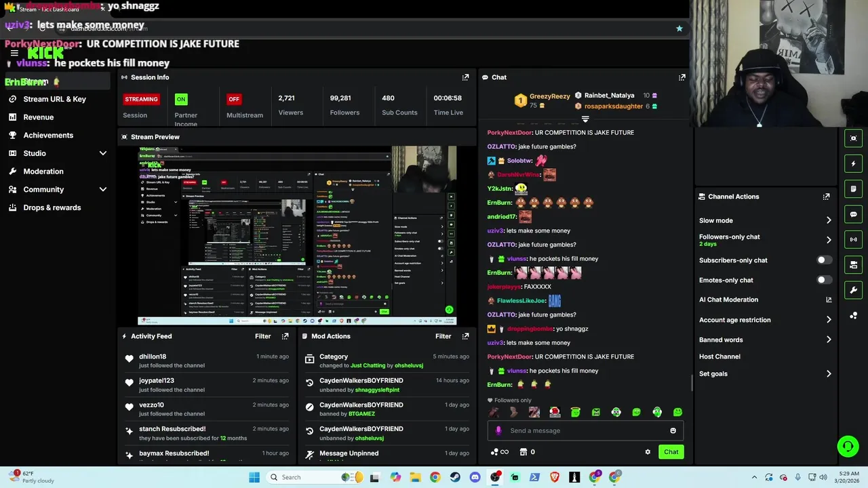Click the Stream Preview thumbnail
This screenshot has height=488, width=868.
click(x=297, y=235)
